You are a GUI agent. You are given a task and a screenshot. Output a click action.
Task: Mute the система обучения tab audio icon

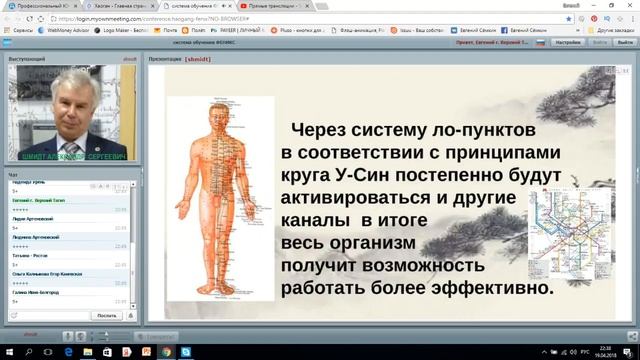coord(224,6)
